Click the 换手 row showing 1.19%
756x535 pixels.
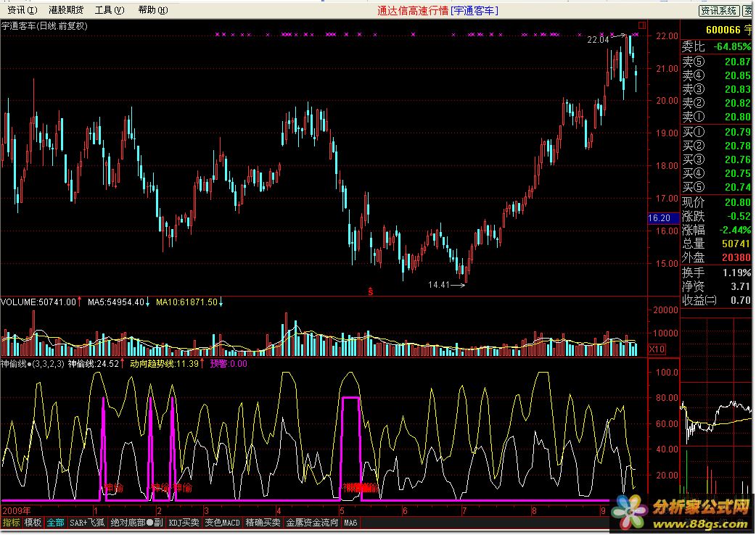(716, 273)
